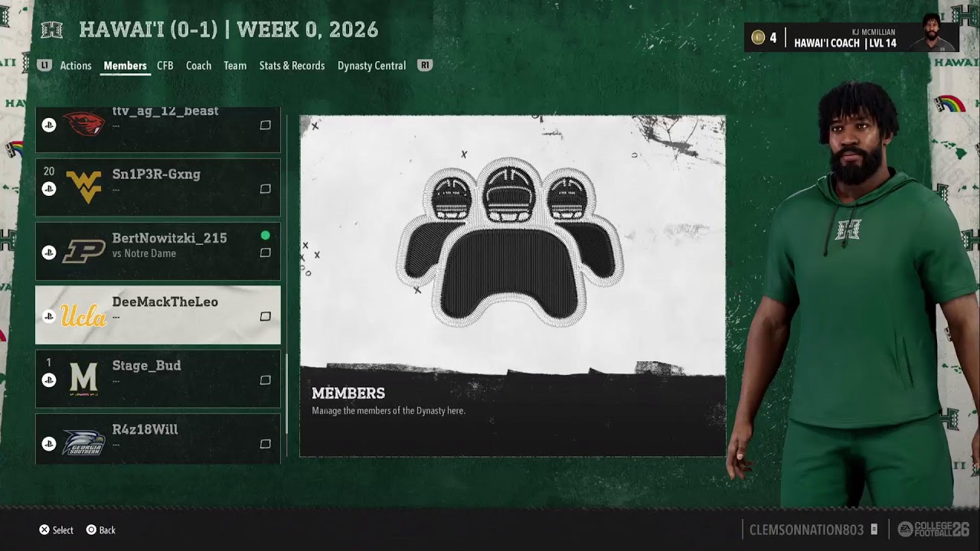This screenshot has height=551, width=980.
Task: Click the green online dot for BertNowitzki_215
Action: (265, 236)
